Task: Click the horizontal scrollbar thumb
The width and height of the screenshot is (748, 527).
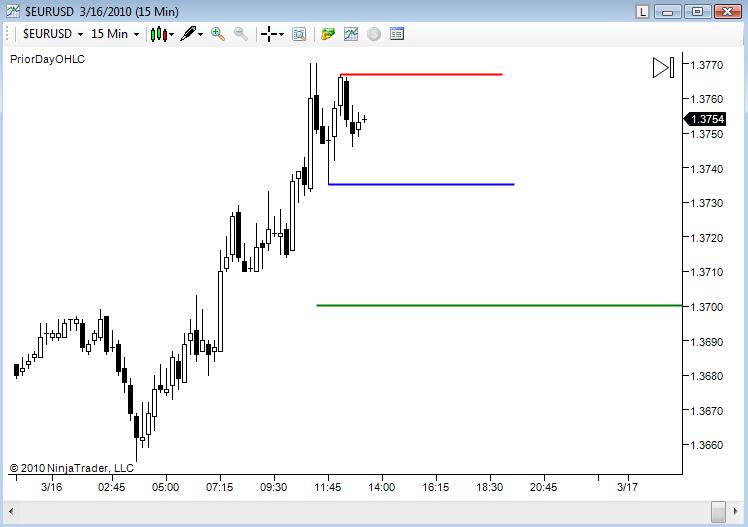Action: tap(718, 512)
